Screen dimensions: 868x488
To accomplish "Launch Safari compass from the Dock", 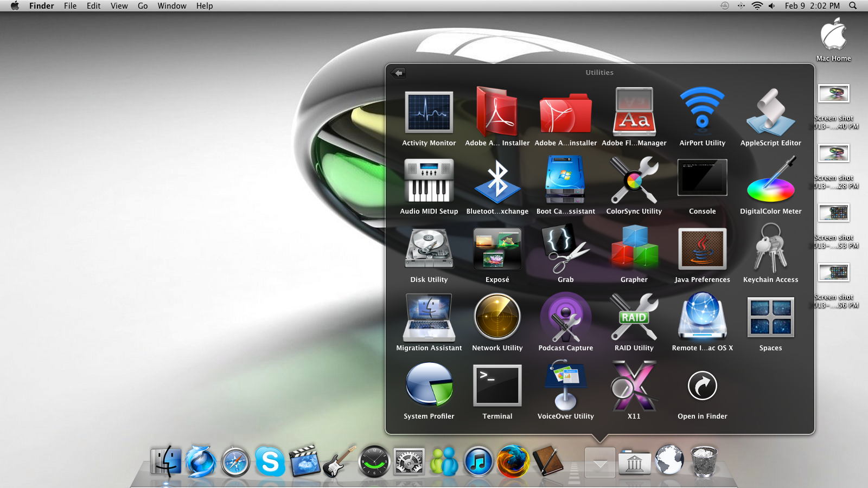I will click(x=235, y=462).
